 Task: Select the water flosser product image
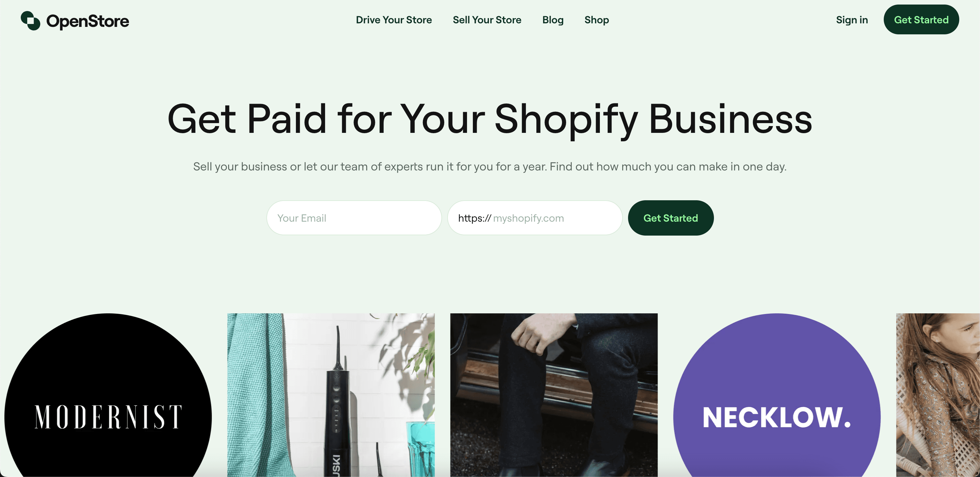[331, 395]
